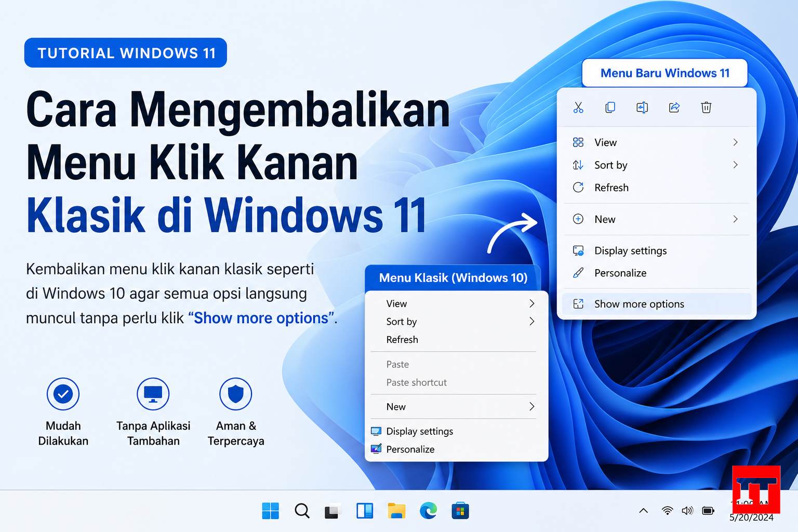Choose Refresh in the classic menu
Screen dimensions: 798x532
click(457, 339)
